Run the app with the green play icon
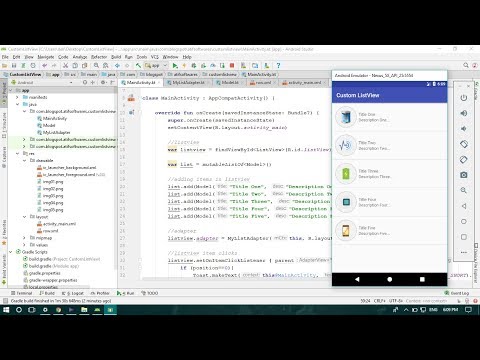Viewport: 480px width, 360px height. coord(175,66)
